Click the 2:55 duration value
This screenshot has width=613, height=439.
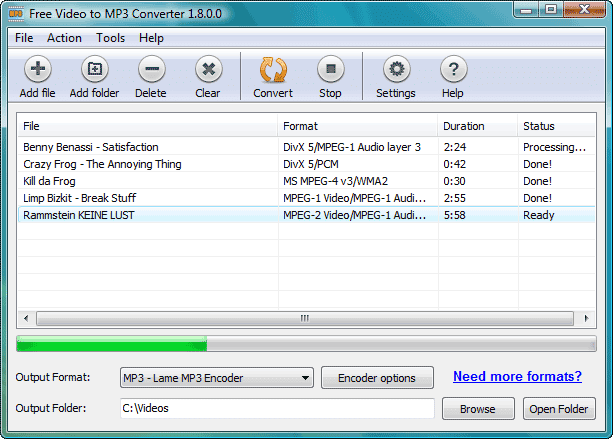point(454,198)
